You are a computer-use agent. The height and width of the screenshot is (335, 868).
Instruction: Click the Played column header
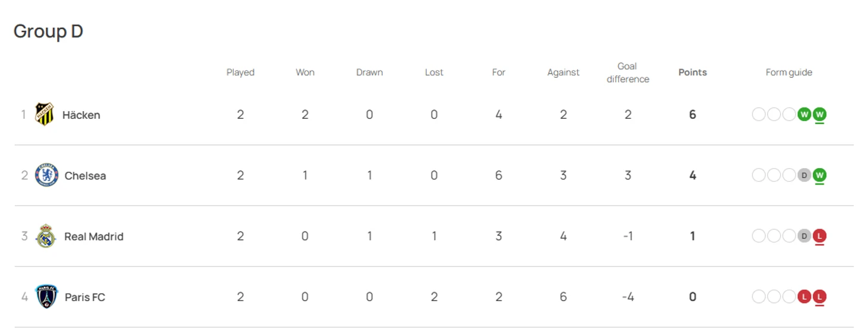240,72
